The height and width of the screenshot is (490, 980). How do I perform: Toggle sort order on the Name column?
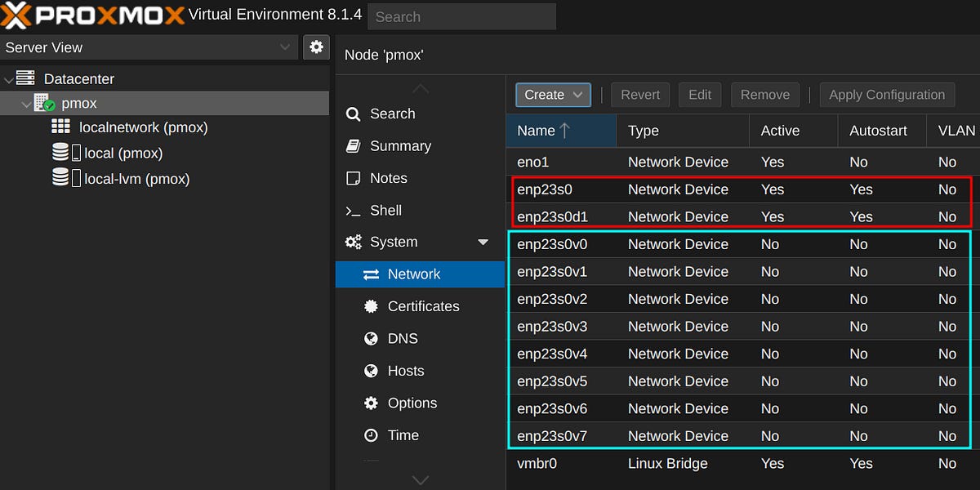tap(539, 131)
